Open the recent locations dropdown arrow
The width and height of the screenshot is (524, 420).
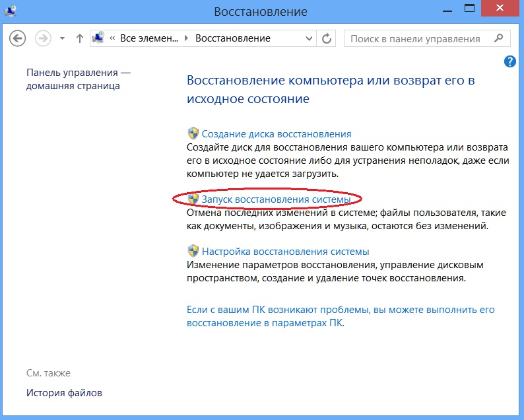[62, 38]
